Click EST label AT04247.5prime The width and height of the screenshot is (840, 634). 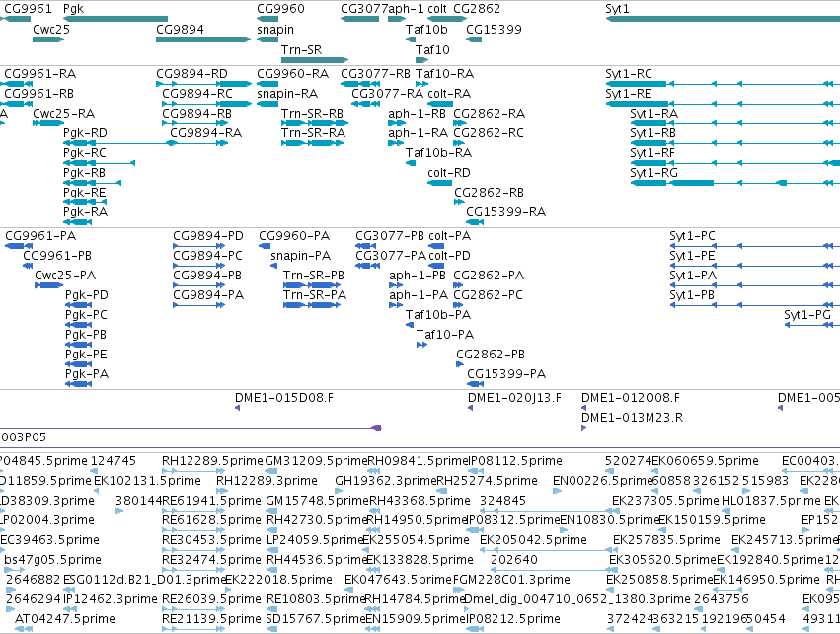click(65, 619)
